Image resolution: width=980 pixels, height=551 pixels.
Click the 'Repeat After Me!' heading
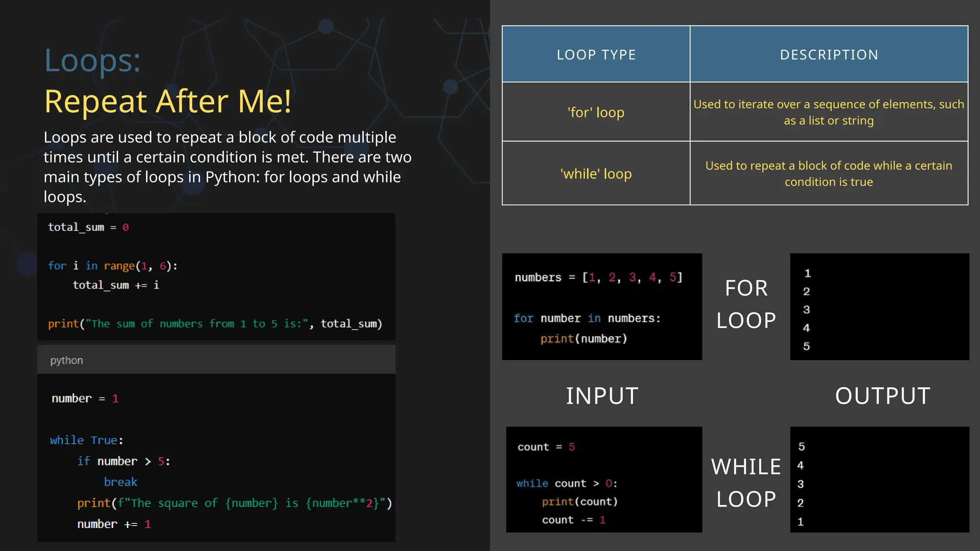(x=167, y=101)
